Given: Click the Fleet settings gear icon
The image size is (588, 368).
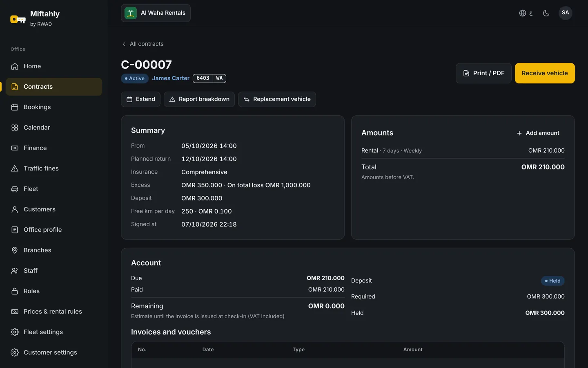Looking at the screenshot, I should coord(15,332).
